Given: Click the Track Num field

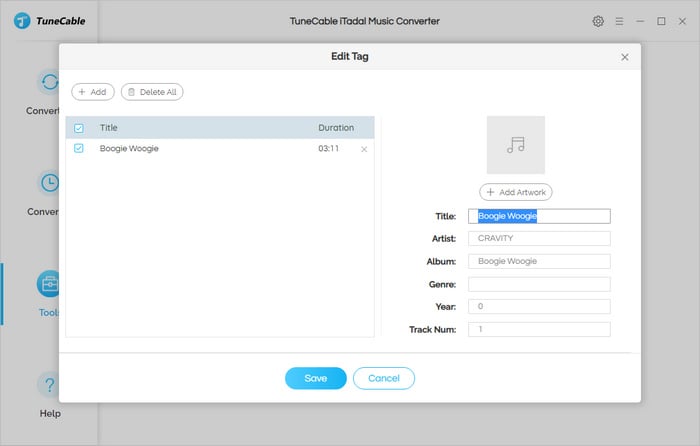Looking at the screenshot, I should 539,329.
